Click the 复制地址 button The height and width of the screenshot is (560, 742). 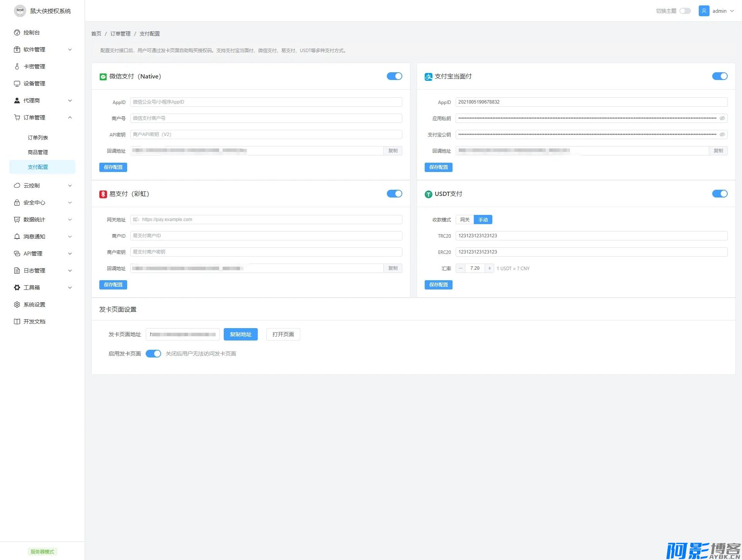pyautogui.click(x=240, y=334)
